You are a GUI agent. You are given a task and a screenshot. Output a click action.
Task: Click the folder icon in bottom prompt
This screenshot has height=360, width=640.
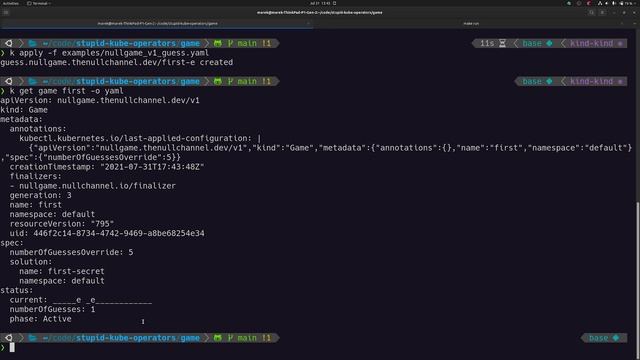(33, 338)
